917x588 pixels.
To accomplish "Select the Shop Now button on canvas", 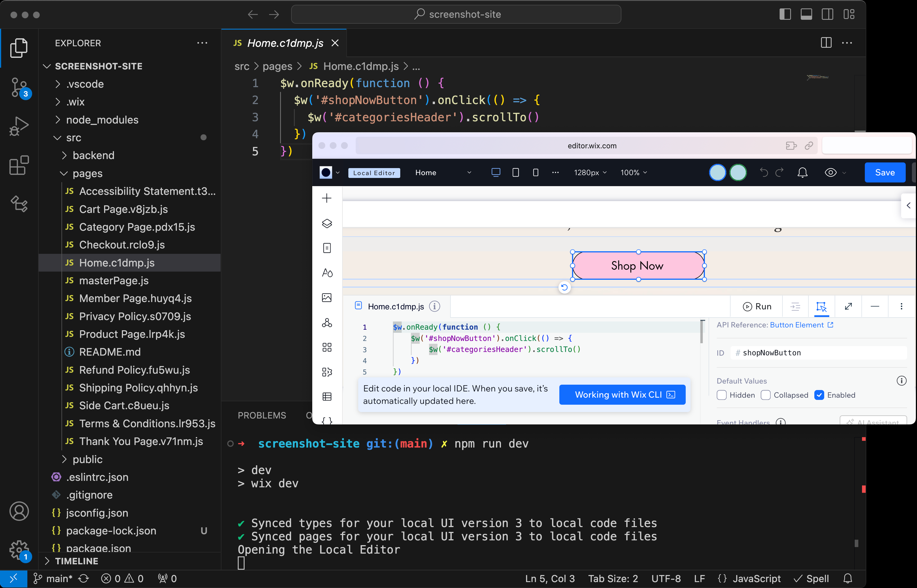I will [x=638, y=265].
